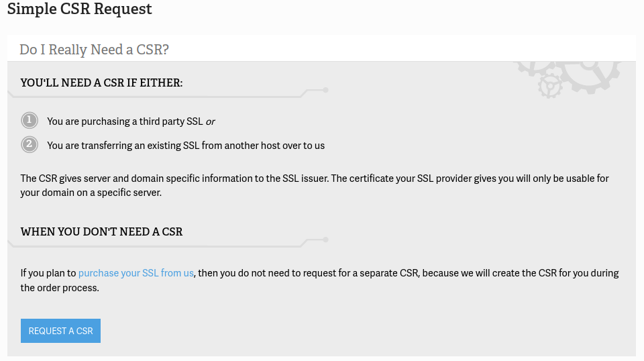Click the number 2 circle icon
The image size is (644, 361).
(x=30, y=144)
